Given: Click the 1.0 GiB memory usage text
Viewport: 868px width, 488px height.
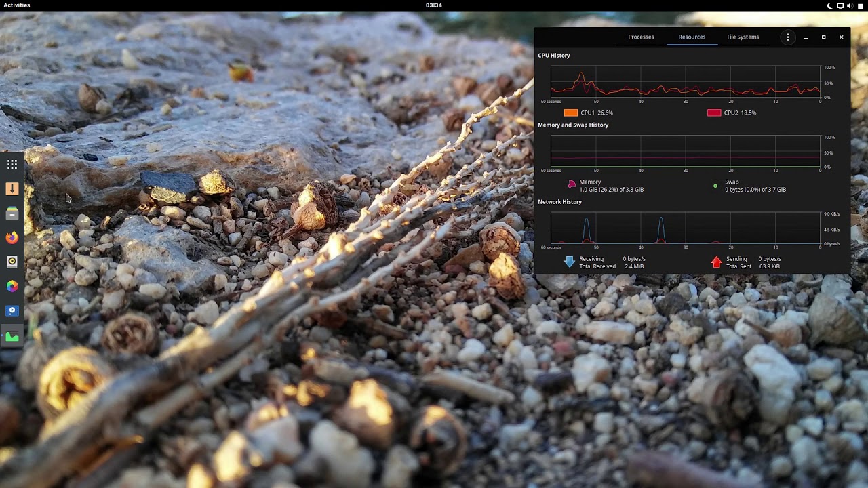Looking at the screenshot, I should coord(612,190).
